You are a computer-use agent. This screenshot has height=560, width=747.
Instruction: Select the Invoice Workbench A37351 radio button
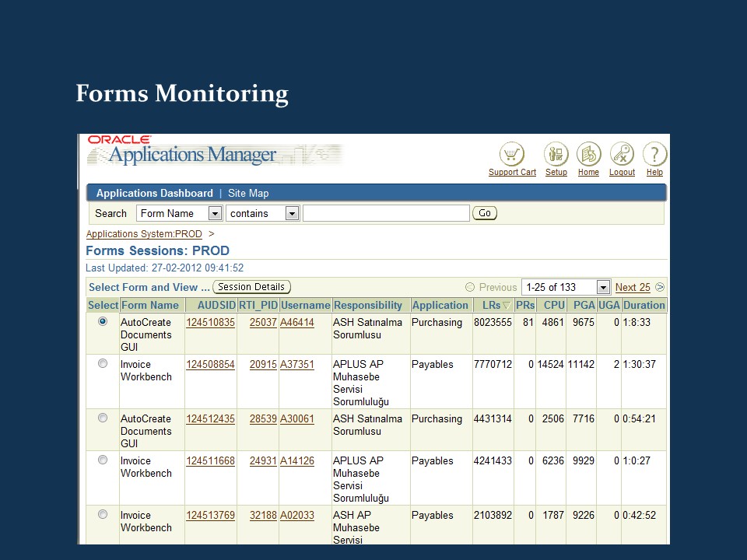point(102,363)
